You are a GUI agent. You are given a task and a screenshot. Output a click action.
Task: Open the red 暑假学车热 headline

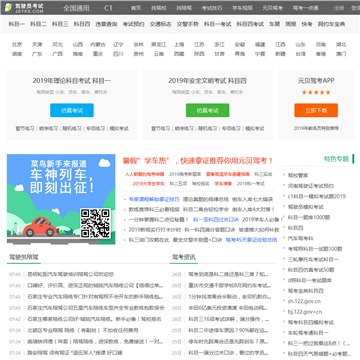198,161
